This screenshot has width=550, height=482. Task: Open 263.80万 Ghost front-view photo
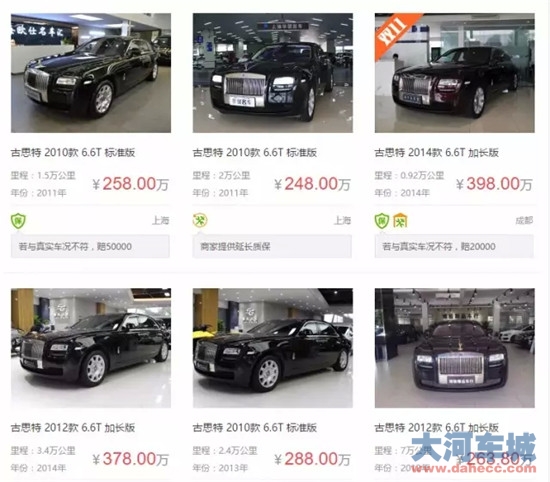[455, 348]
